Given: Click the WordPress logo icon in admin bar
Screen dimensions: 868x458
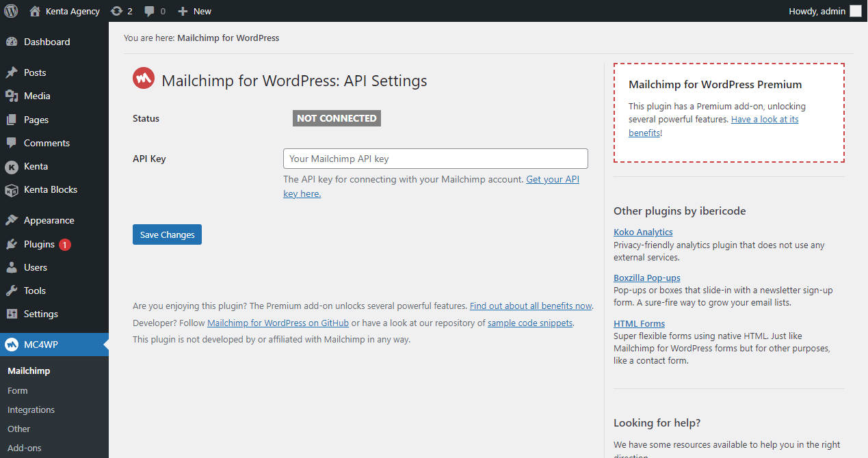Looking at the screenshot, I should tap(11, 11).
